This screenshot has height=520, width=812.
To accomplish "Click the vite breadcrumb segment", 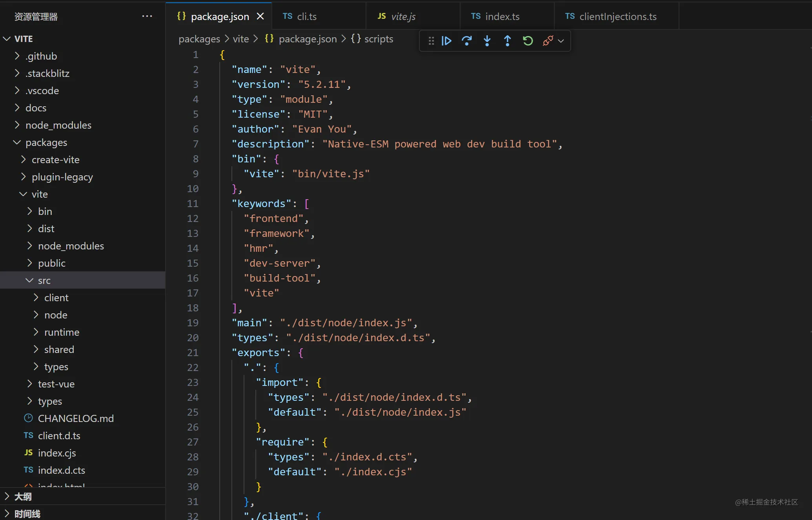I will pos(241,39).
